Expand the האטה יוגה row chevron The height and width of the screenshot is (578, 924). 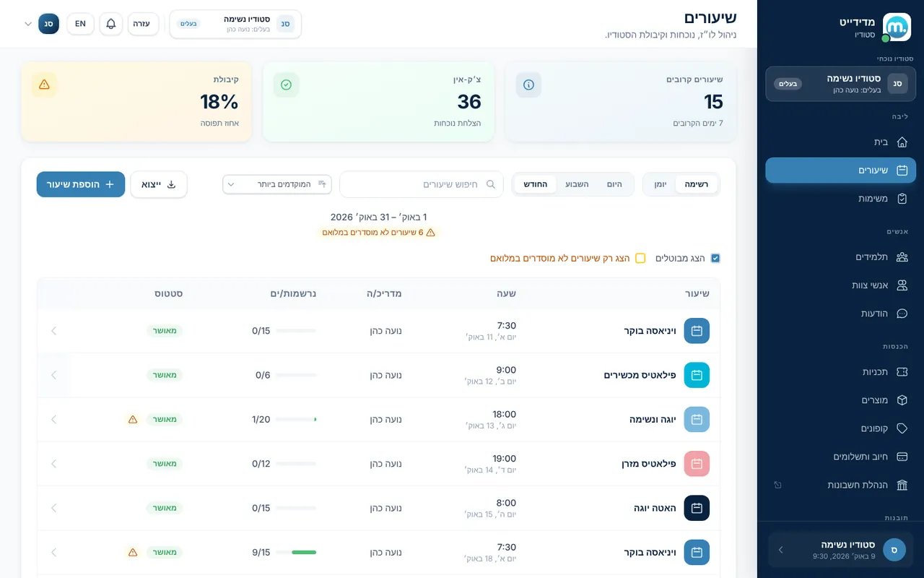pyautogui.click(x=53, y=508)
